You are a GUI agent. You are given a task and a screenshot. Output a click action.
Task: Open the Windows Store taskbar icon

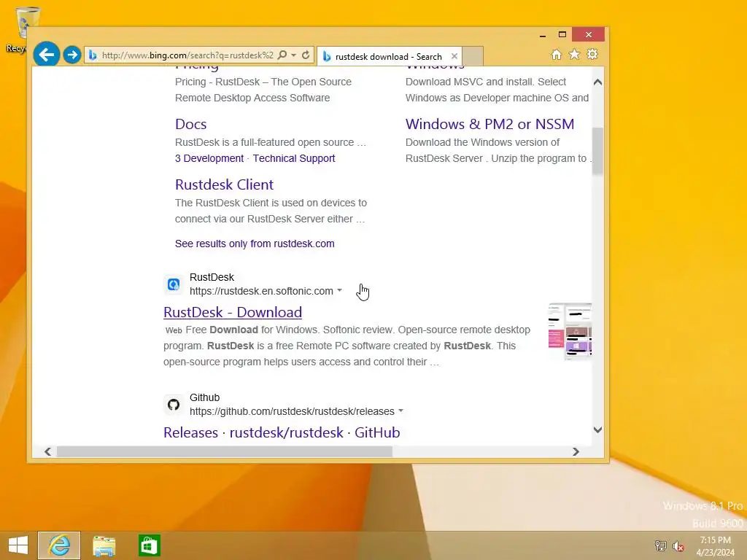click(x=149, y=545)
